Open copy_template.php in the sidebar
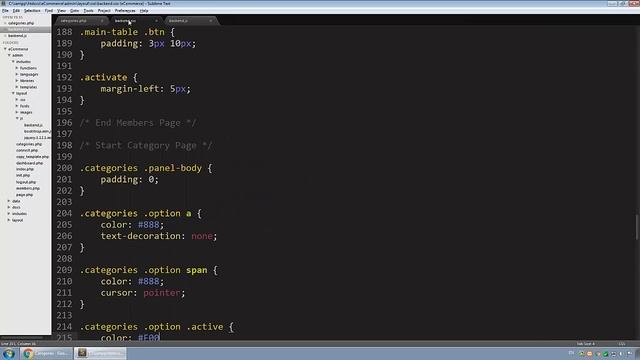This screenshot has height=360, width=640. (x=32, y=157)
